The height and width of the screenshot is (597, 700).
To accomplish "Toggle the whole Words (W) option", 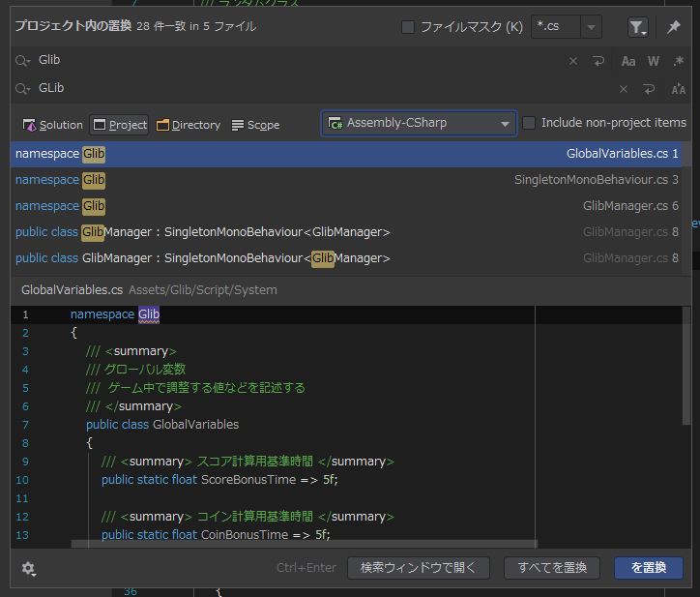I will pyautogui.click(x=654, y=61).
